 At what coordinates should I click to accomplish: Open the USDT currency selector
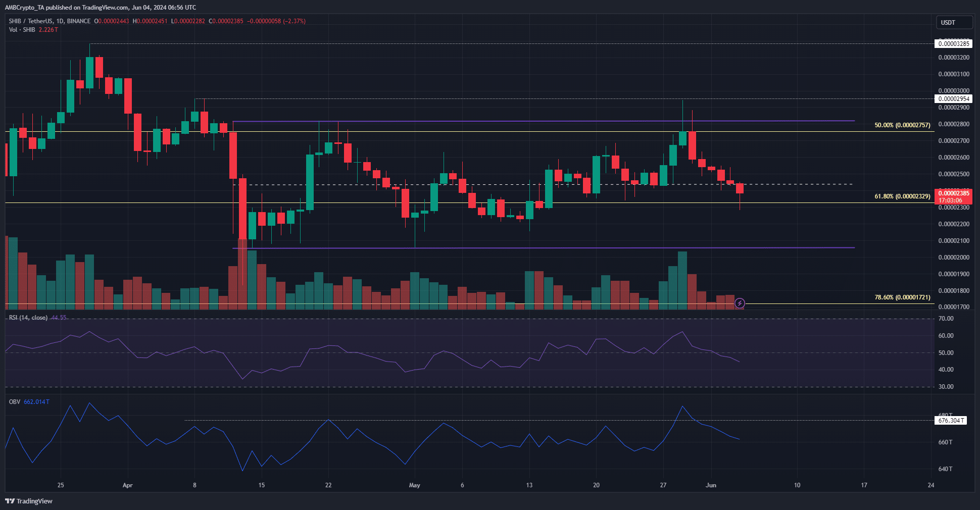point(954,22)
